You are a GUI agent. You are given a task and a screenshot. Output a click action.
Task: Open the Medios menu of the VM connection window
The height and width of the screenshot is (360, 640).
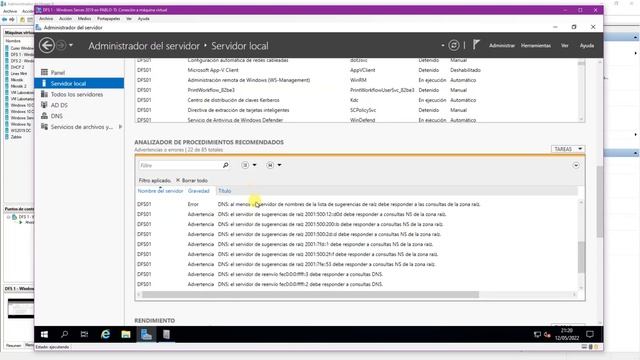(x=84, y=18)
